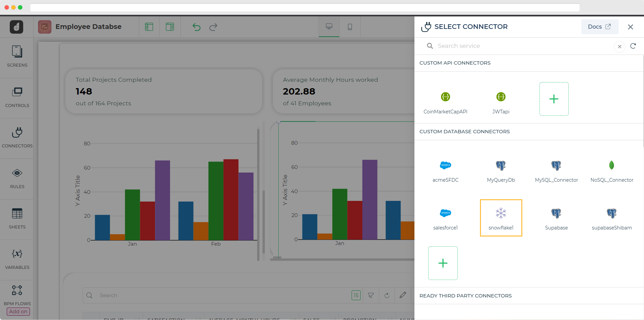Click the undo arrow in toolbar
Image resolution: width=644 pixels, height=320 pixels.
(x=196, y=27)
